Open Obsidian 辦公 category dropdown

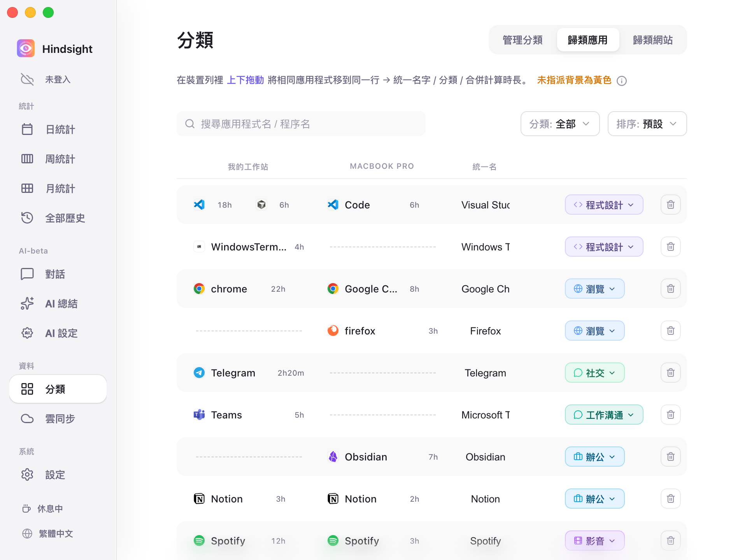(x=594, y=457)
